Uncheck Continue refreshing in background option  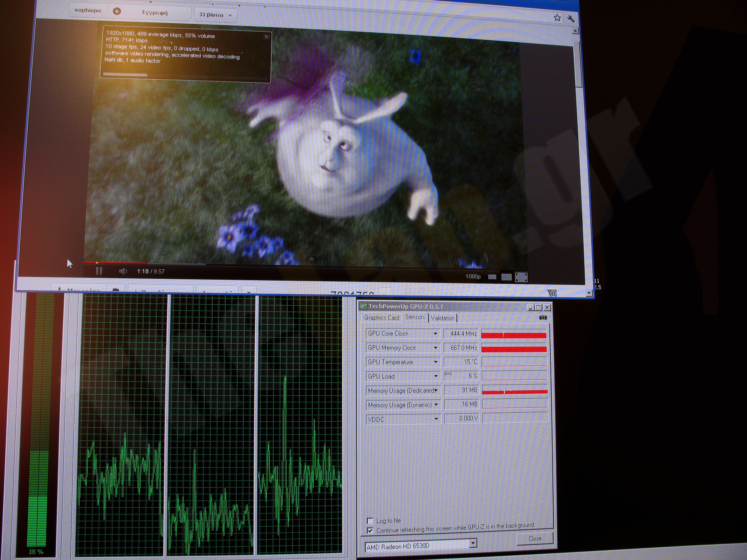pyautogui.click(x=370, y=530)
